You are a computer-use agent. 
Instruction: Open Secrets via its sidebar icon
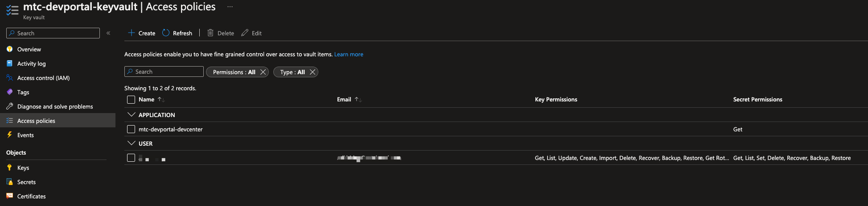click(x=9, y=182)
